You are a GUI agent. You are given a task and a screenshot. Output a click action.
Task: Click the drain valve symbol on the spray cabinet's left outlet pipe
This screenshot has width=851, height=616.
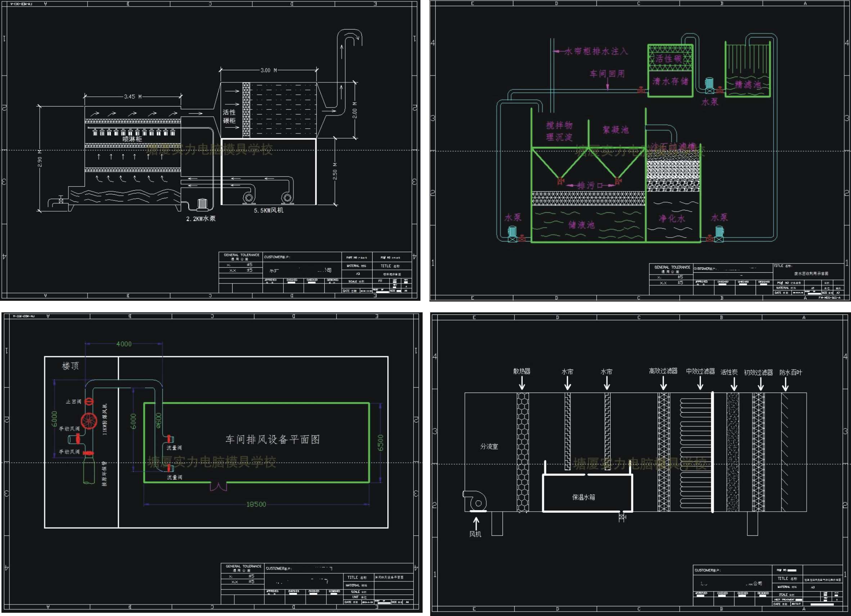[x=61, y=200]
